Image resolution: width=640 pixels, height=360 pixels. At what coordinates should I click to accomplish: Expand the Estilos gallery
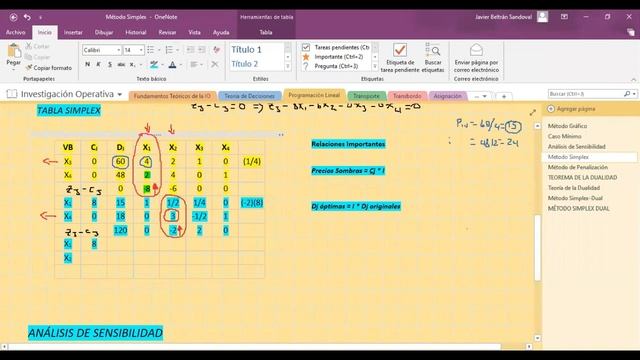pyautogui.click(x=288, y=67)
